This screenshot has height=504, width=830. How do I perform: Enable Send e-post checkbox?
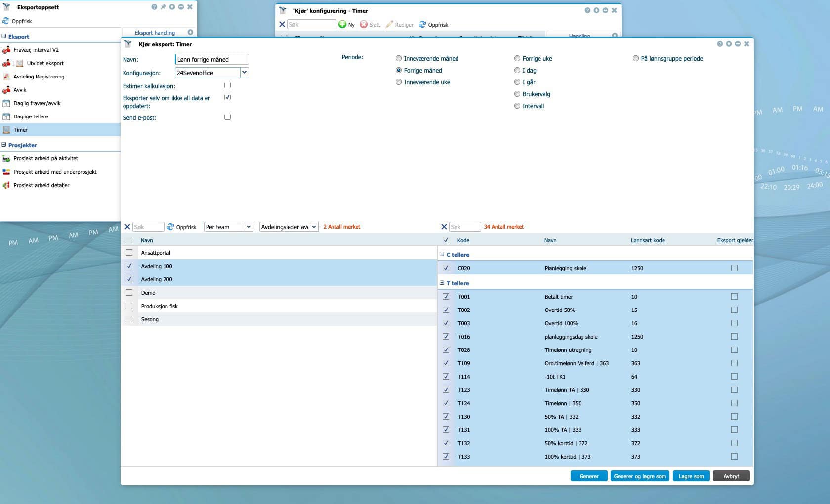pos(227,117)
